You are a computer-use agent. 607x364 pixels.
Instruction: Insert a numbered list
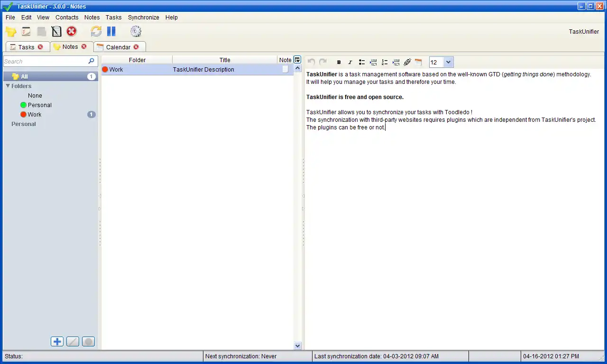point(385,62)
